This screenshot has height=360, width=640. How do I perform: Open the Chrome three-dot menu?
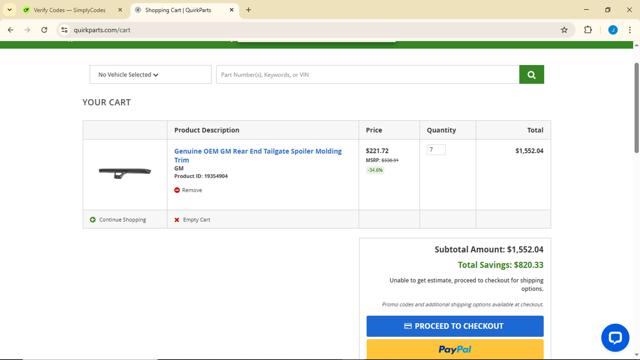click(629, 30)
